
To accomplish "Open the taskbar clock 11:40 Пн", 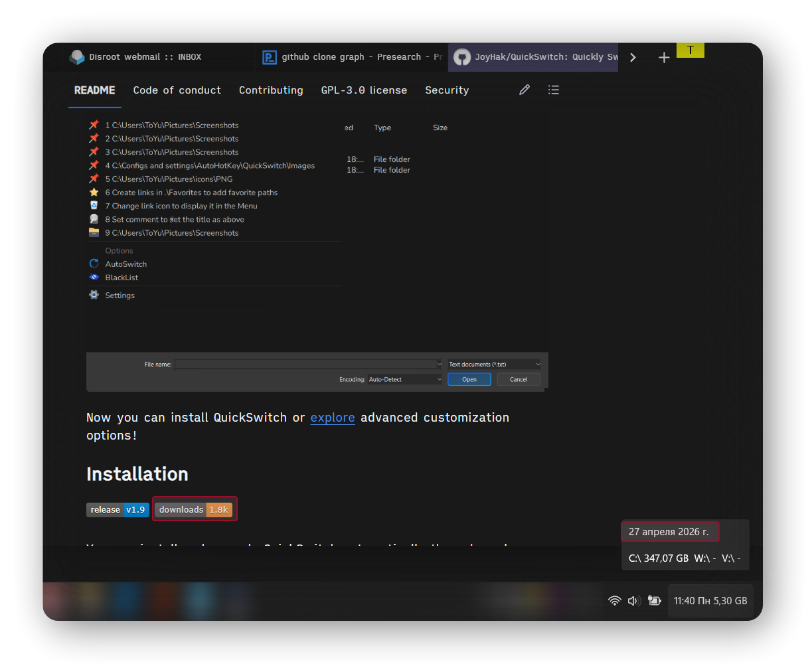I will coord(710,601).
